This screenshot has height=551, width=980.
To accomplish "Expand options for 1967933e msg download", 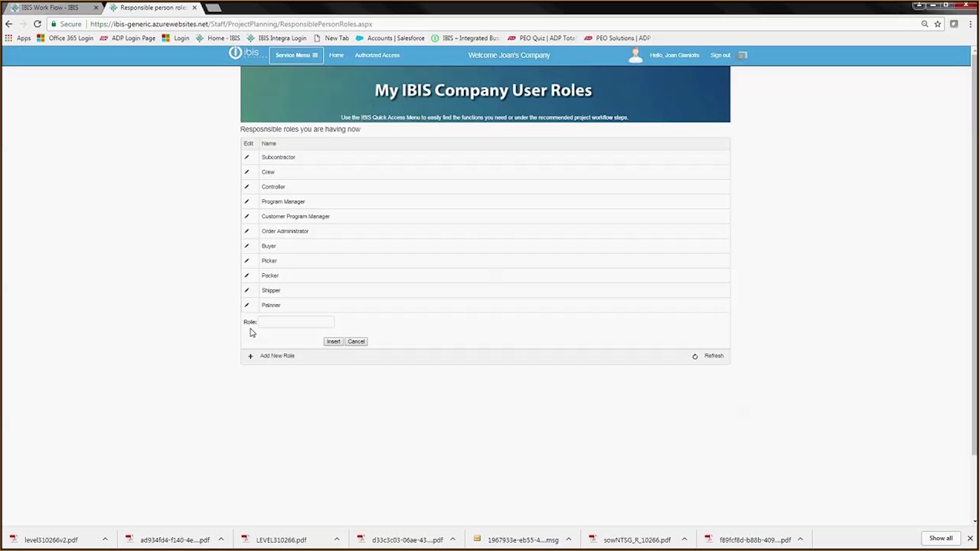I will (568, 540).
